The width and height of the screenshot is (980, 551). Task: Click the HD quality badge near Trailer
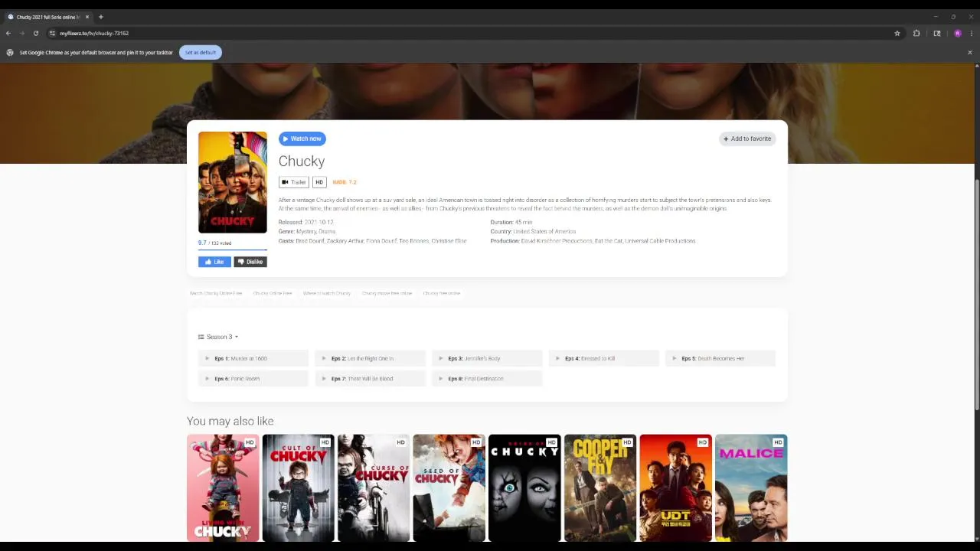[x=319, y=182]
